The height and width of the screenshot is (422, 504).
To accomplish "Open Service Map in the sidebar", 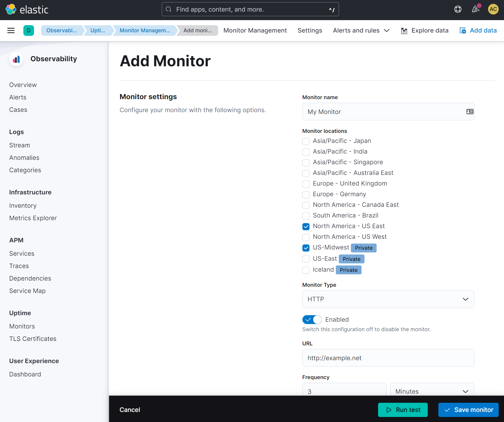I will tap(27, 291).
